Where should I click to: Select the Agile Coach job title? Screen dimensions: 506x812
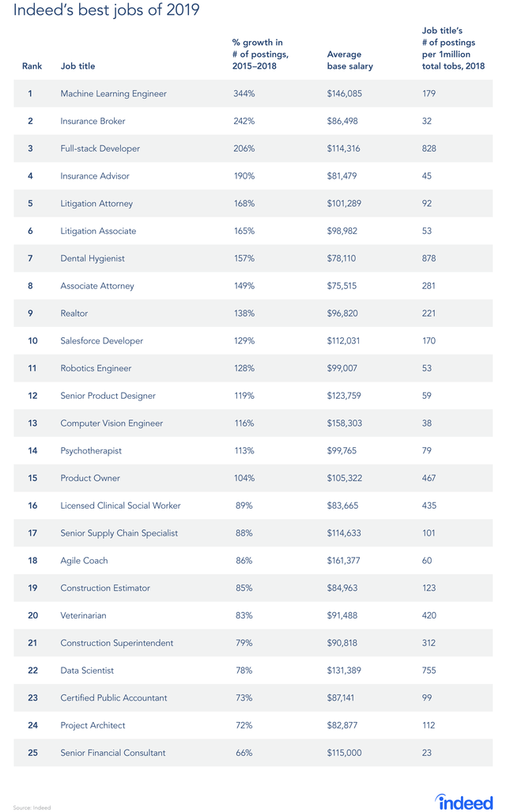click(x=84, y=561)
